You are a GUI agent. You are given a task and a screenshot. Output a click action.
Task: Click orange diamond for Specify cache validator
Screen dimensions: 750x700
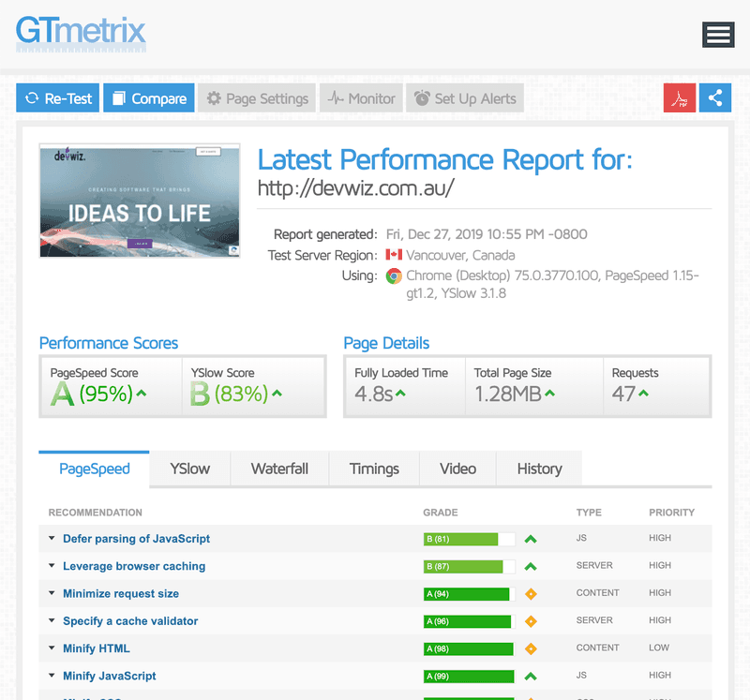[x=531, y=621]
